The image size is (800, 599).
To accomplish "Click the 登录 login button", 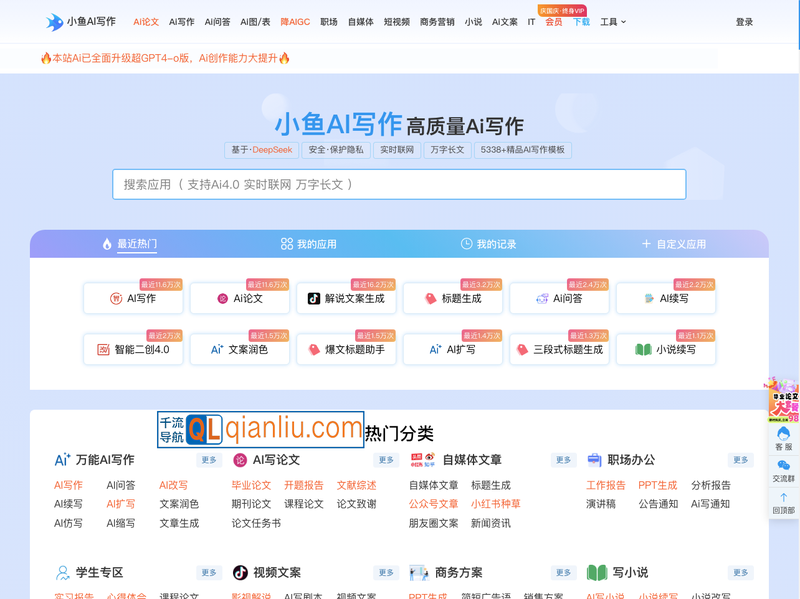I will click(x=744, y=22).
